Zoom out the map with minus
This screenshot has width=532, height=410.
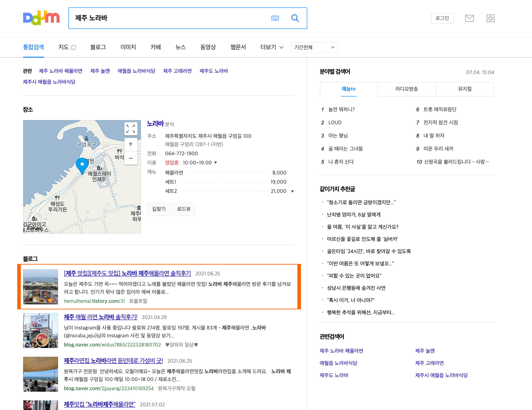point(131,158)
